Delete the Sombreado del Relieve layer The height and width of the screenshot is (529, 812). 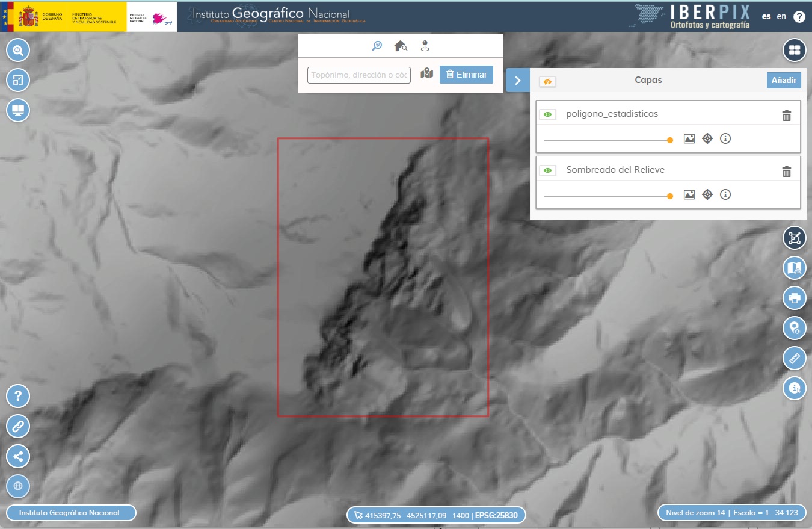(786, 172)
